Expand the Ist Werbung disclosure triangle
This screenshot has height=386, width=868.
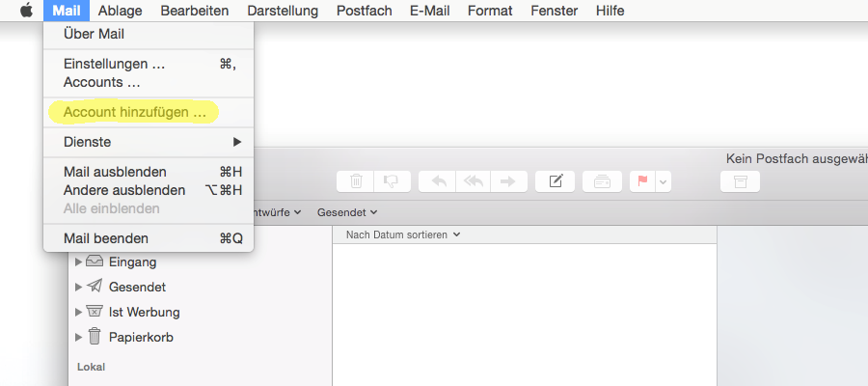click(79, 312)
